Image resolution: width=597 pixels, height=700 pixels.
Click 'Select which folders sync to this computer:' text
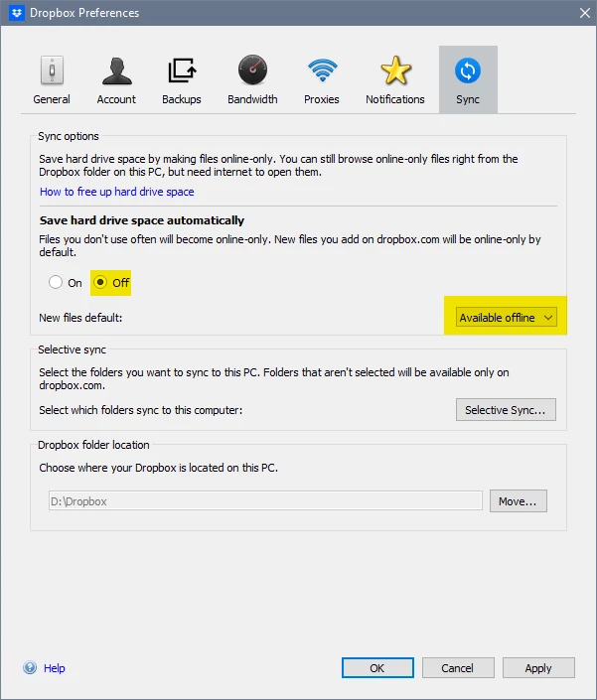141,410
